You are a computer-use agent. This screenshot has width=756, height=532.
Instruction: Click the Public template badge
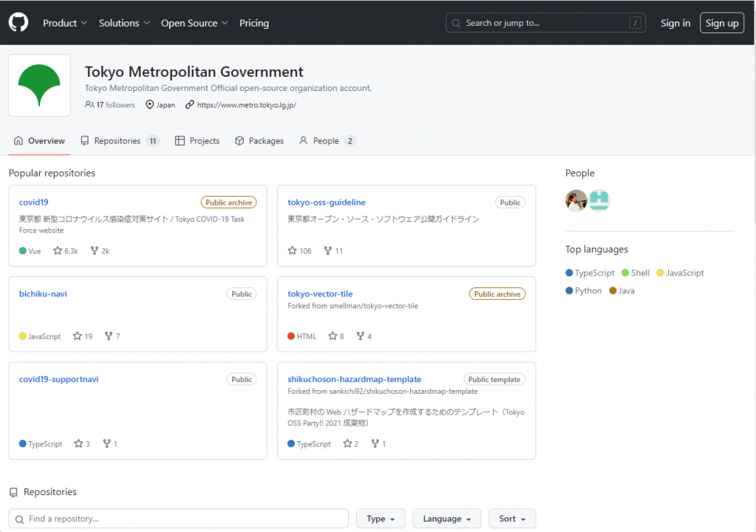(494, 379)
